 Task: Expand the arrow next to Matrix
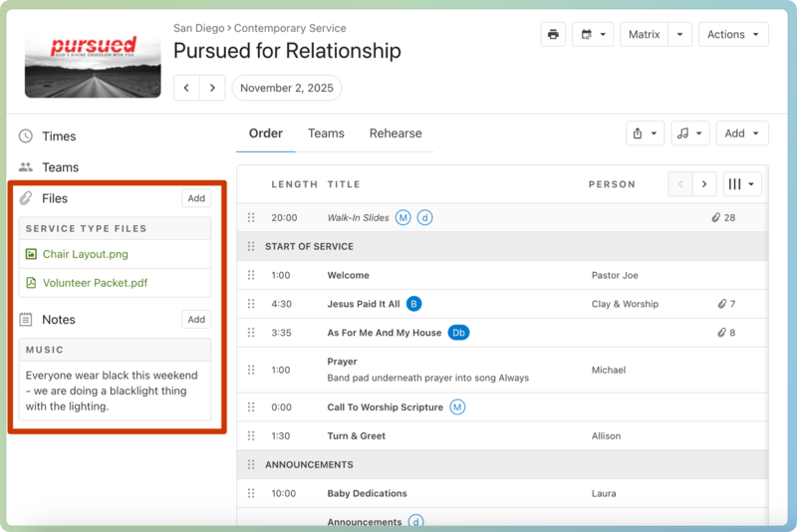(x=679, y=35)
